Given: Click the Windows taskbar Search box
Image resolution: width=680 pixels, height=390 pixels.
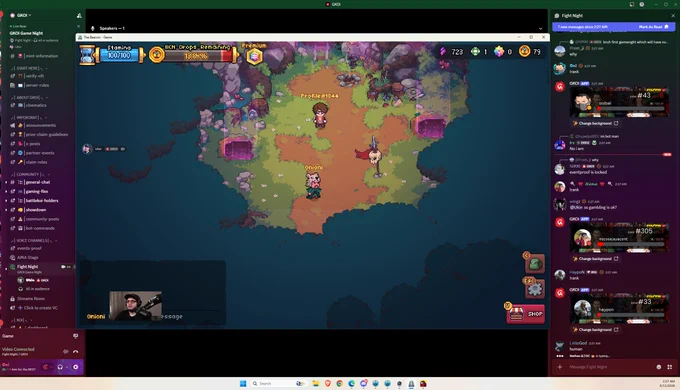Looking at the screenshot, I should [x=278, y=383].
